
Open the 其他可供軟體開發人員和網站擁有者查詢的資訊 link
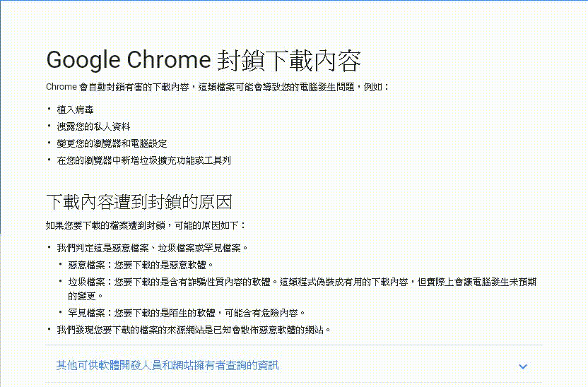tap(167, 365)
